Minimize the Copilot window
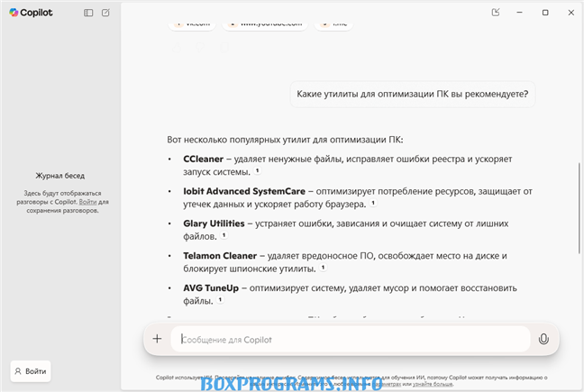Viewport: 584px width, 392px height. coord(519,13)
